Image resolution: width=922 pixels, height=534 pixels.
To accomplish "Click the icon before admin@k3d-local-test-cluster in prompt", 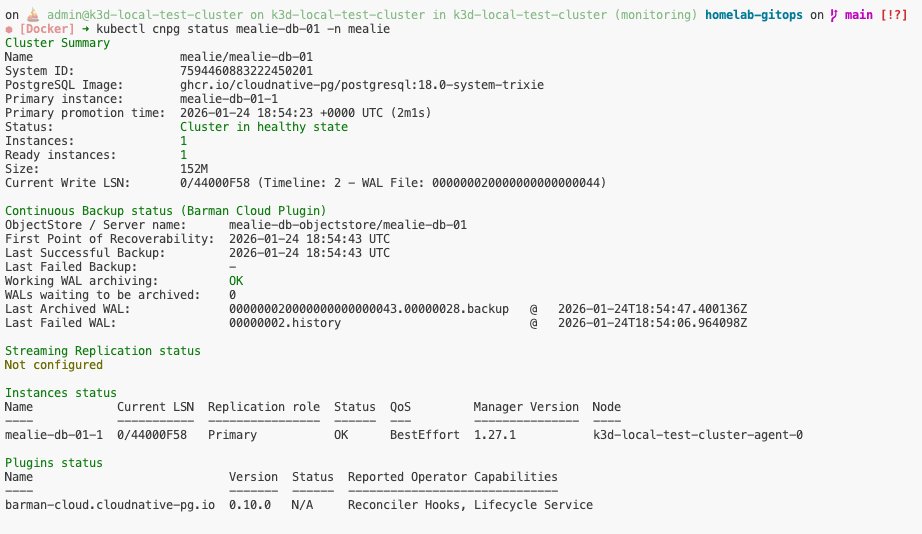I will (x=30, y=15).
